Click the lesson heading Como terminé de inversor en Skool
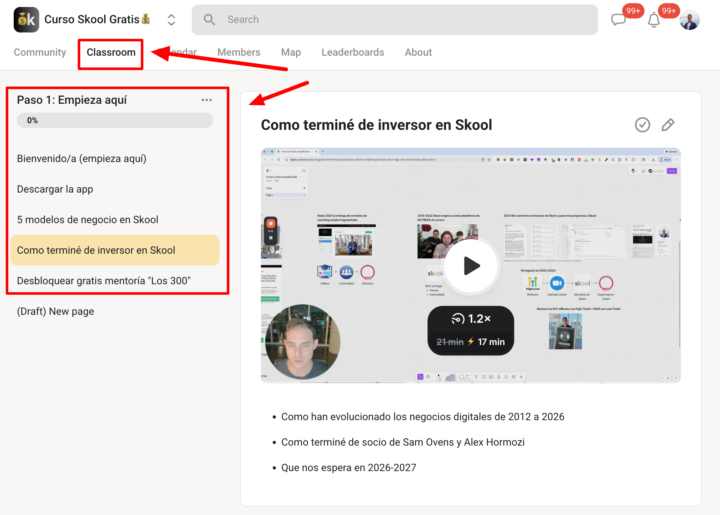Image resolution: width=720 pixels, height=515 pixels. point(377,125)
